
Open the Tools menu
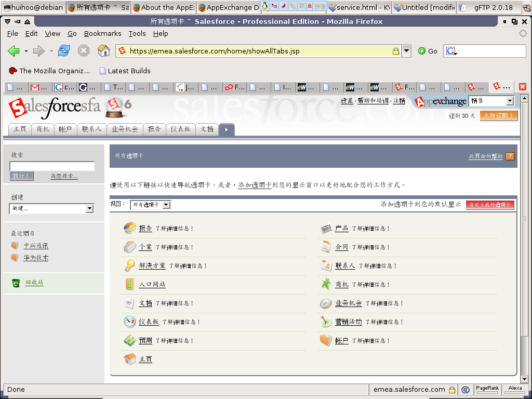(137, 34)
